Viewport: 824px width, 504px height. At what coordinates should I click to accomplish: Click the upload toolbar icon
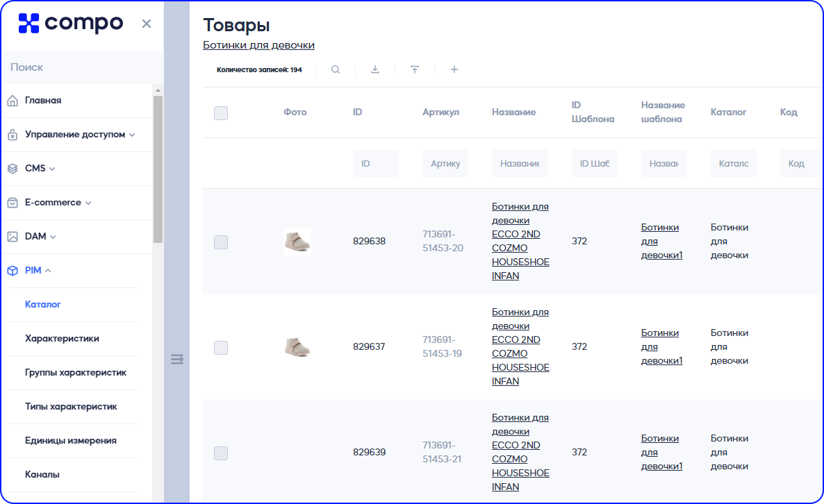pos(415,70)
